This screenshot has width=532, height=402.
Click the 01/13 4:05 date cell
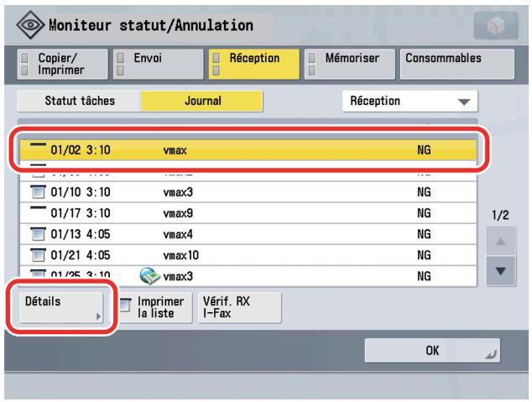[81, 234]
